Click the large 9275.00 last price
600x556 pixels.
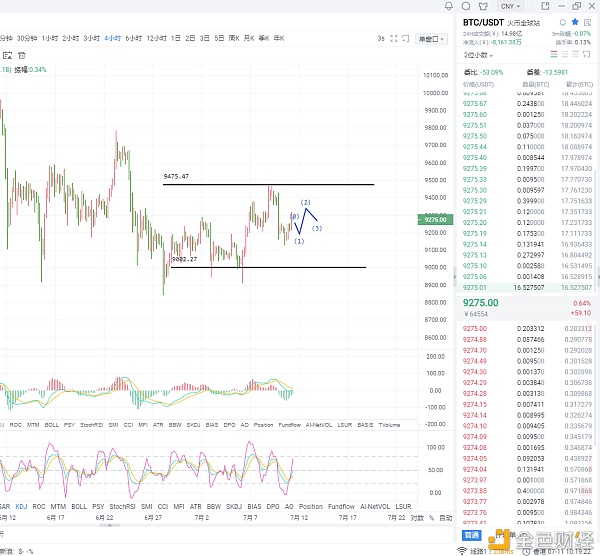pyautogui.click(x=481, y=303)
